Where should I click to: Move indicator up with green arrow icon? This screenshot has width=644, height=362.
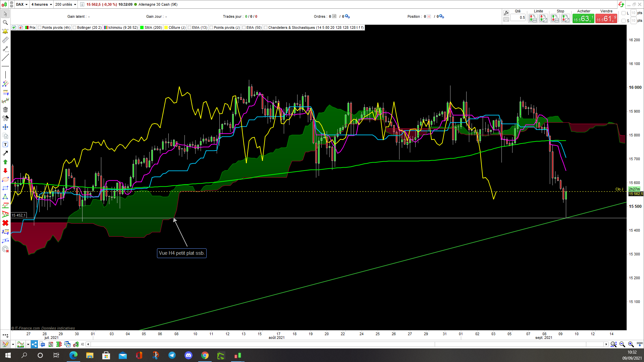click(x=14, y=27)
